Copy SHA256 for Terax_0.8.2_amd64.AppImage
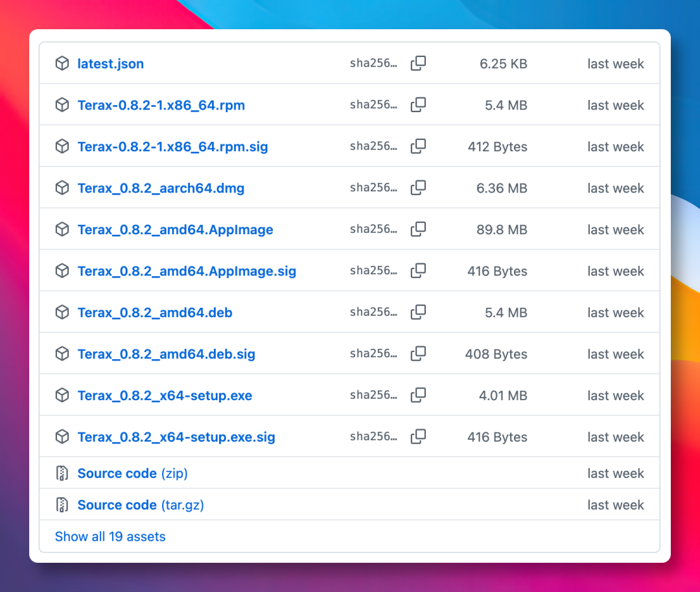 coord(418,230)
